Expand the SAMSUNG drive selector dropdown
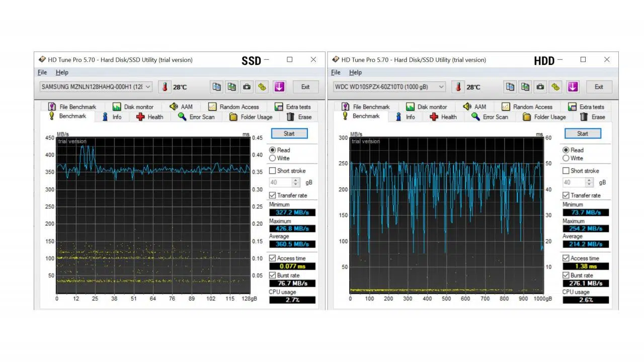 click(96, 87)
